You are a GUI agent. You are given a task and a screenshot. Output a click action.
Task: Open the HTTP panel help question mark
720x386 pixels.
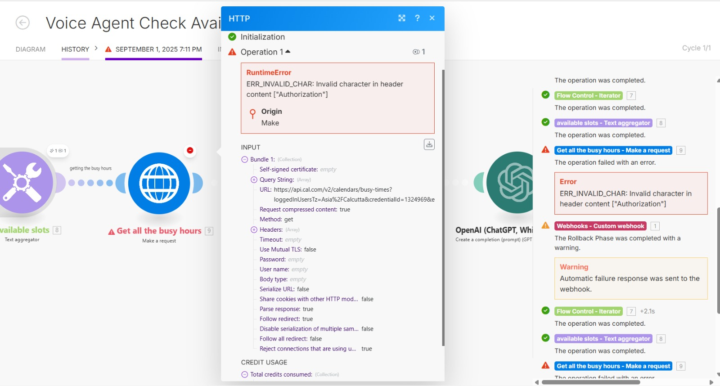click(x=417, y=18)
